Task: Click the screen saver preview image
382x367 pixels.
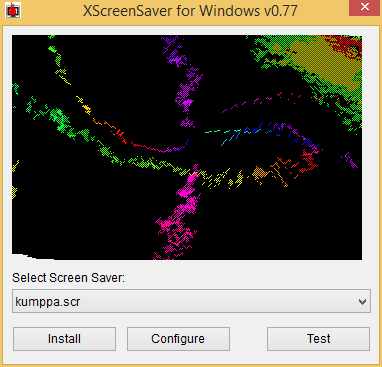Action: click(187, 147)
